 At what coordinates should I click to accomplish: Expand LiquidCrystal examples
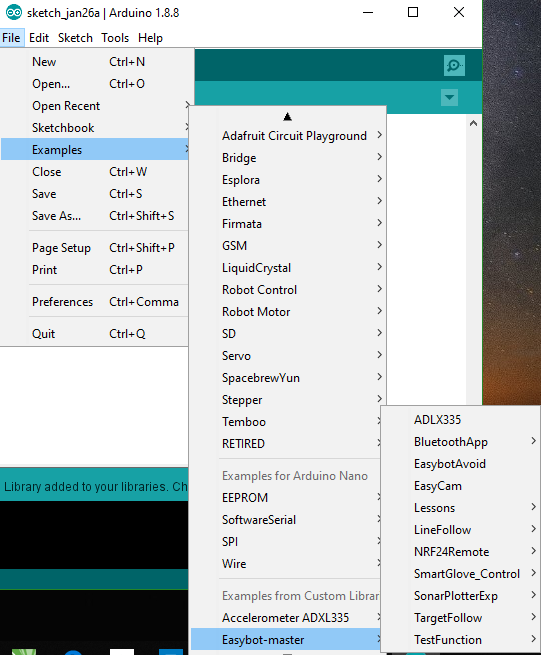click(288, 267)
